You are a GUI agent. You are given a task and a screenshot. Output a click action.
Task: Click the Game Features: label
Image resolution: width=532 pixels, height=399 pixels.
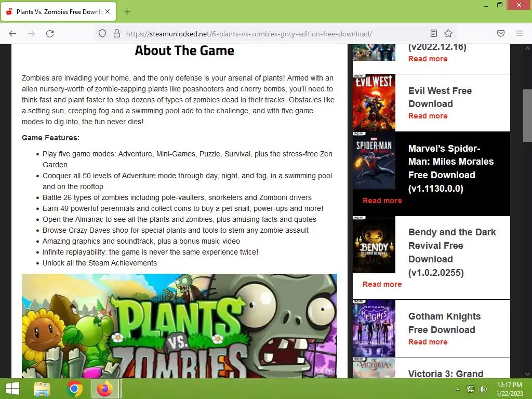click(50, 138)
